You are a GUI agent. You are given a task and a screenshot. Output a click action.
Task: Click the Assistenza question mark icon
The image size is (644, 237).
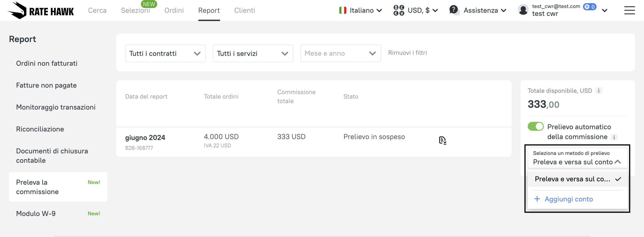click(x=454, y=10)
